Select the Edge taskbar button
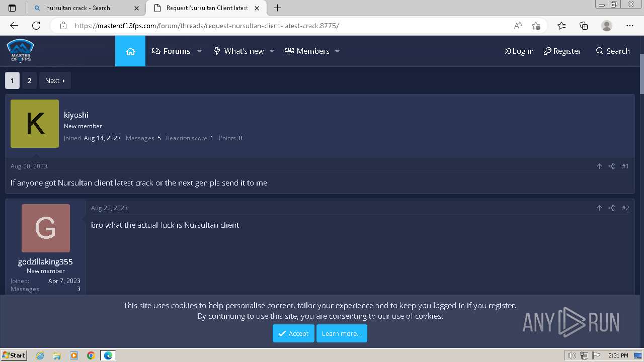Screen dimensions: 644x362 (x=108, y=355)
